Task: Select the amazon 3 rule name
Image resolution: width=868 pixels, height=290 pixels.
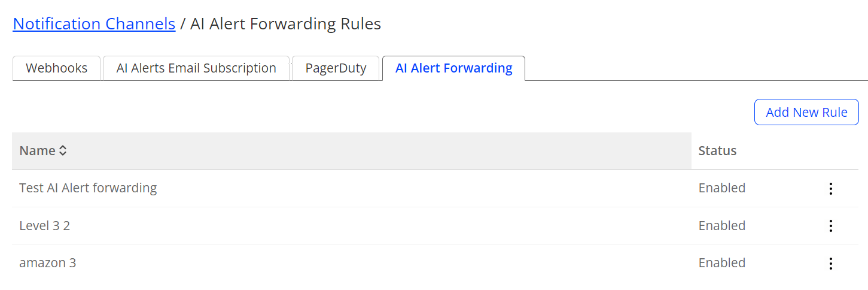Action: (48, 263)
